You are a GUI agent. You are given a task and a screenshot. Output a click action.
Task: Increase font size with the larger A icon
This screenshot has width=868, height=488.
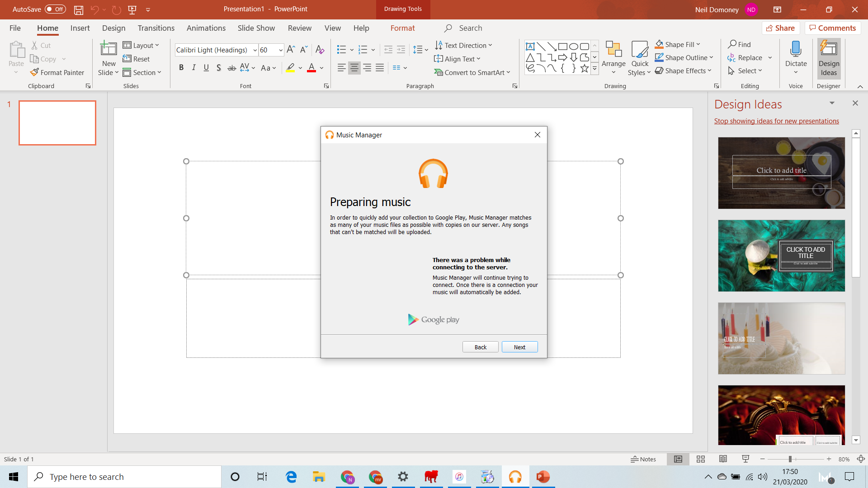(291, 49)
